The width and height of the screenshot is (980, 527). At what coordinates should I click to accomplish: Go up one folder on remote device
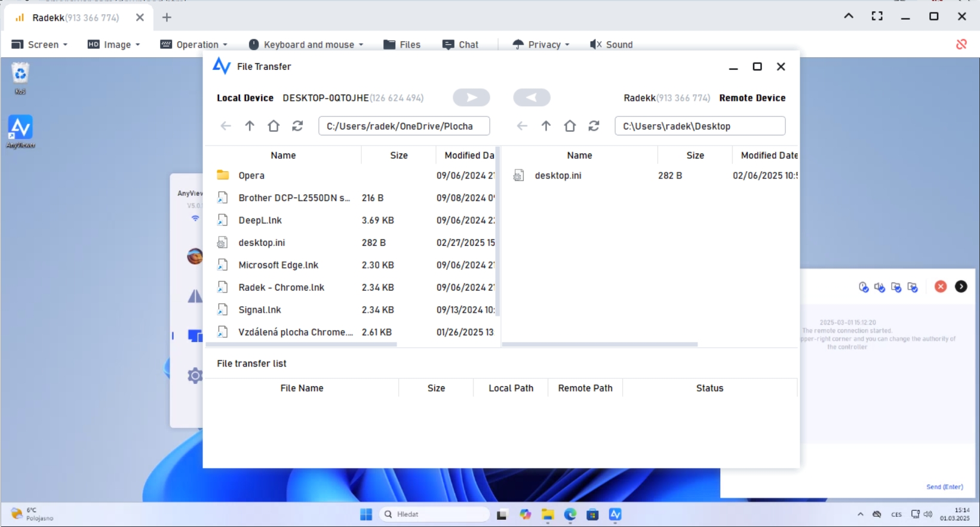[546, 126]
